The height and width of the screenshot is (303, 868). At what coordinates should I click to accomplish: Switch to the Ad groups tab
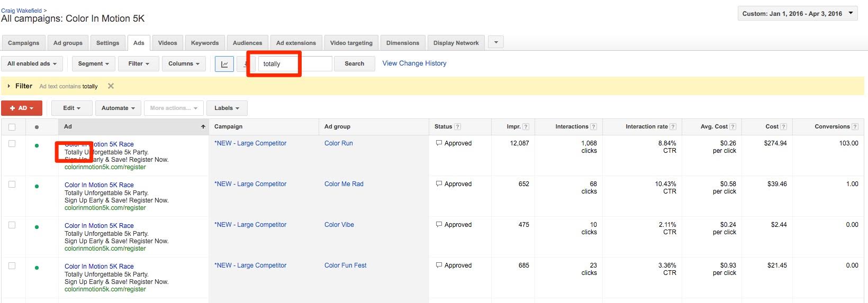pos(68,43)
